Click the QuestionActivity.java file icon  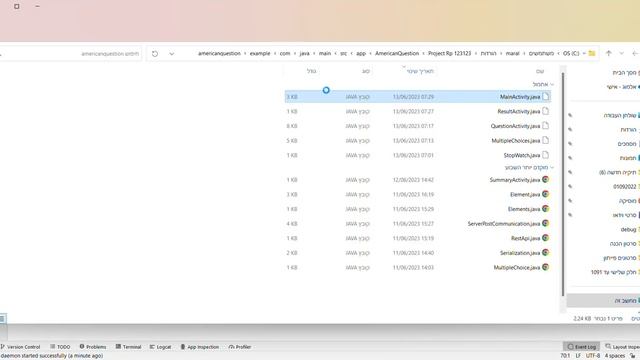click(546, 126)
